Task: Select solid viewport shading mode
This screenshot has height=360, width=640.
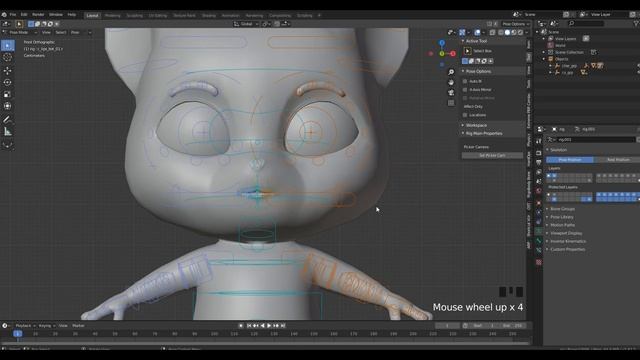Action: pyautogui.click(x=507, y=32)
